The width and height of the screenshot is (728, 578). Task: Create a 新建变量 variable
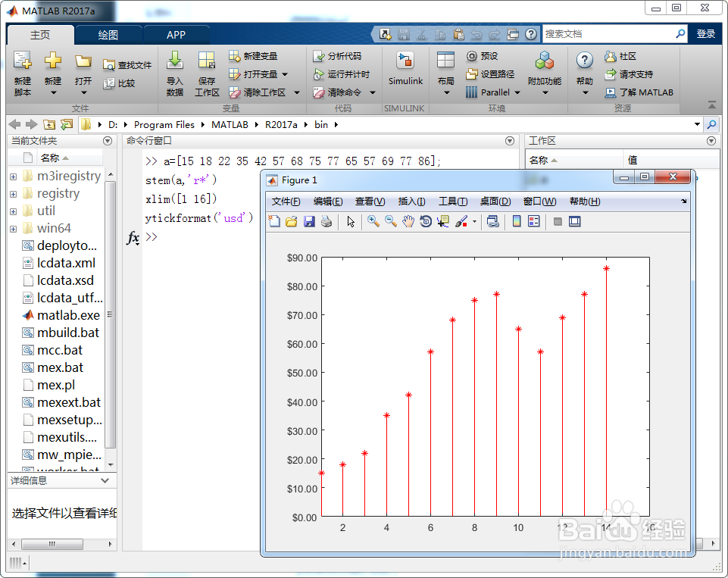pyautogui.click(x=253, y=56)
